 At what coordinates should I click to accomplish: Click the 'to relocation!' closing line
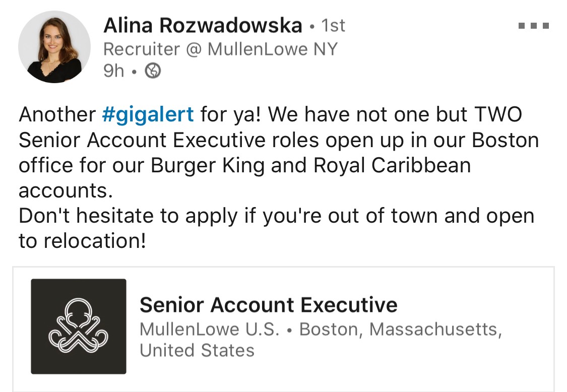[83, 241]
